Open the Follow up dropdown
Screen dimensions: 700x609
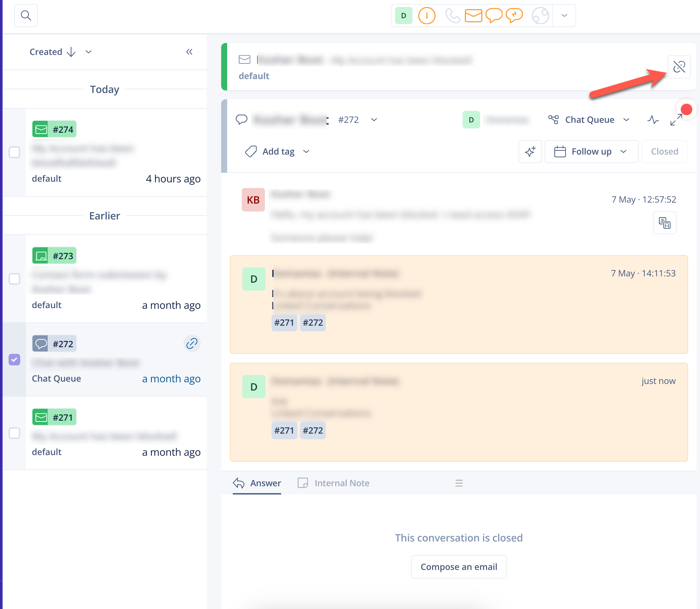click(x=591, y=152)
